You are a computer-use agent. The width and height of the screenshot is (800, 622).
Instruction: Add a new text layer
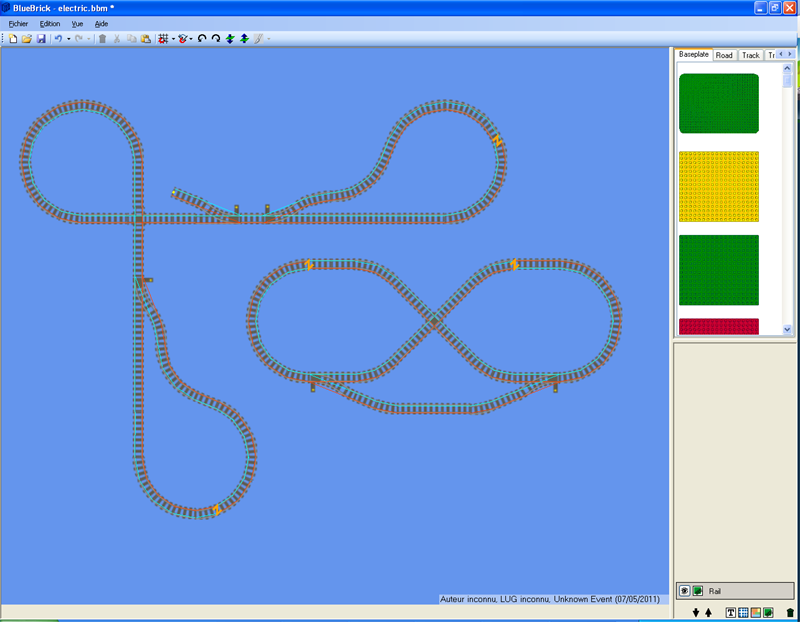click(x=730, y=612)
